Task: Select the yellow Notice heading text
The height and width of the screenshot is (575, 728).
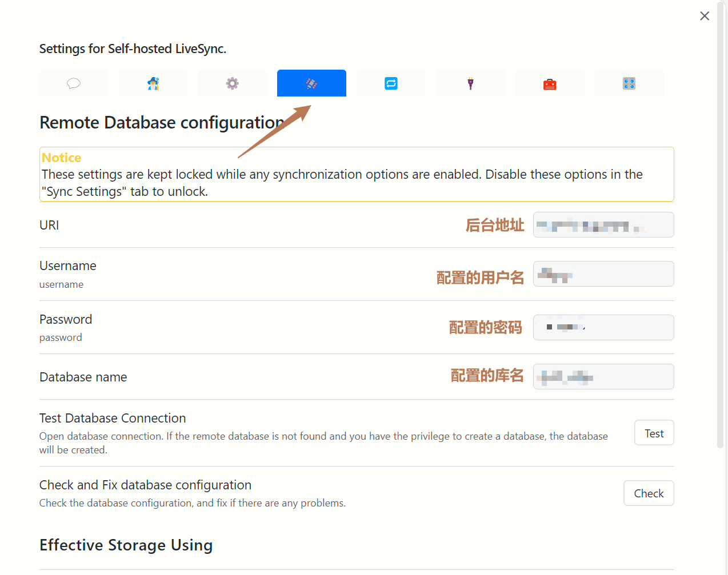Action: click(x=61, y=158)
